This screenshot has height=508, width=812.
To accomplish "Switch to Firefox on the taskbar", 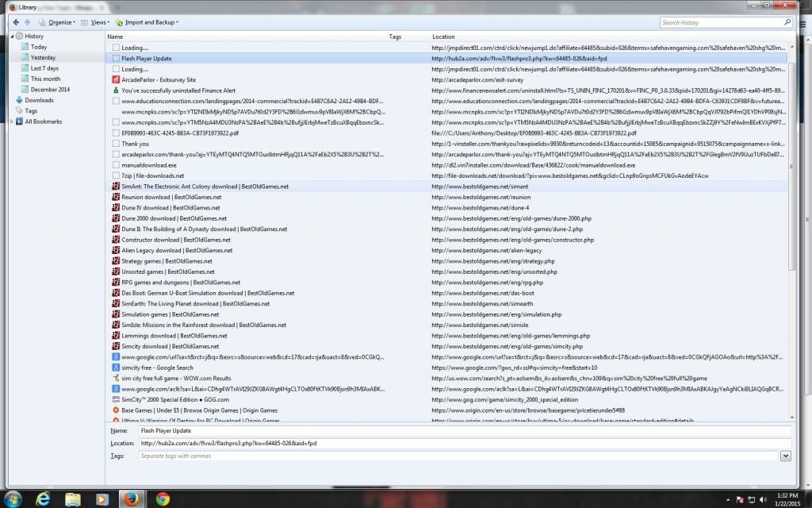I will (132, 498).
